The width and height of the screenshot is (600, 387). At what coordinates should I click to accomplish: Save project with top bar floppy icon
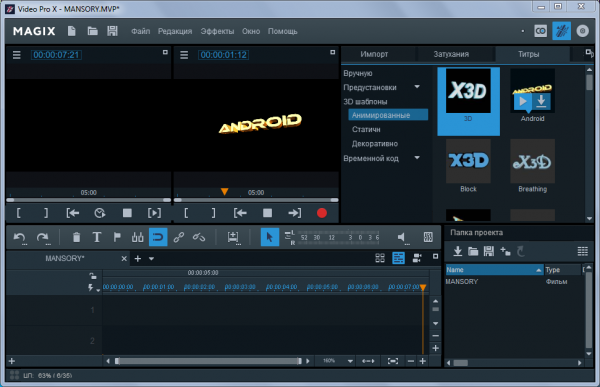coord(112,31)
